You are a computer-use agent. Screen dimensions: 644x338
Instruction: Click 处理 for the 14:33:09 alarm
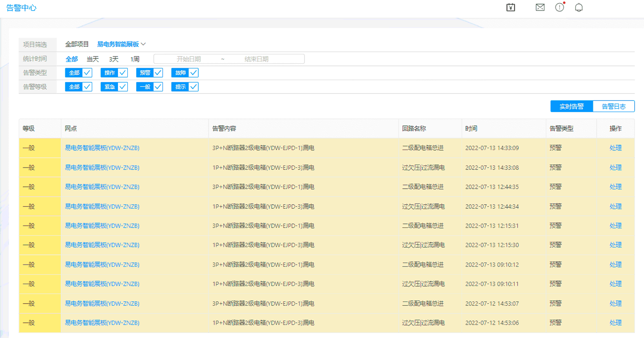[615, 148]
